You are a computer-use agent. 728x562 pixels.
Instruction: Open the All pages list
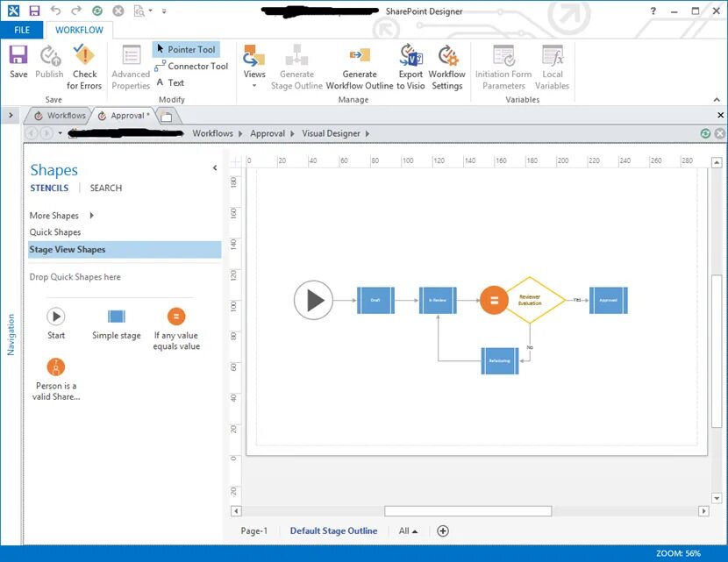click(408, 531)
